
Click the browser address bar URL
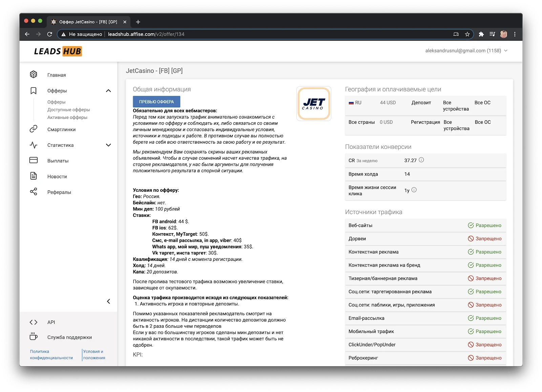146,34
